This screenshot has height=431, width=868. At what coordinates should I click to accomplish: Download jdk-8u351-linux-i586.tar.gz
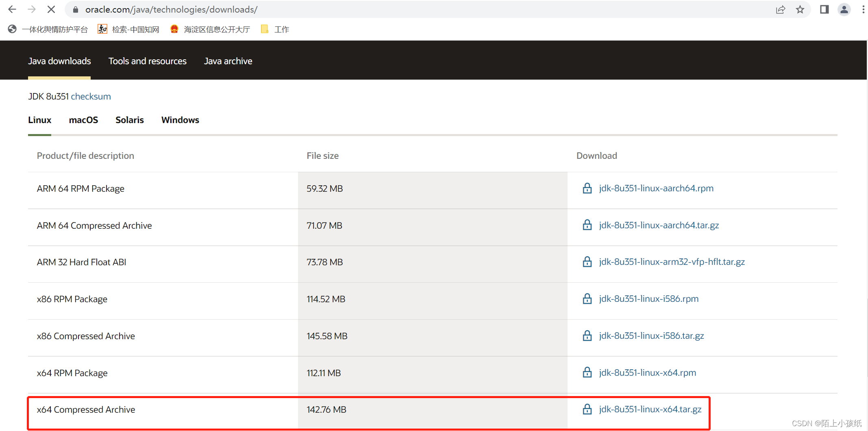click(651, 336)
